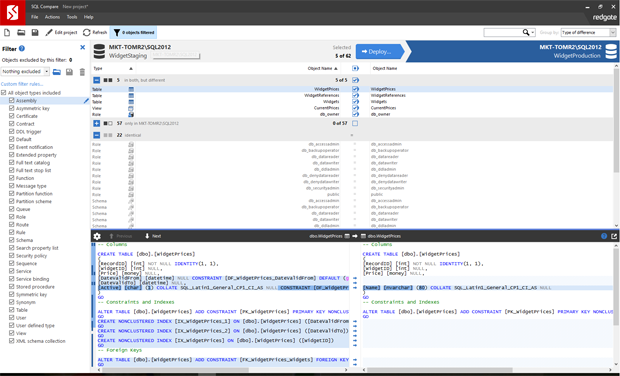Open saved filter via blue folder icon
Image resolution: width=620 pixels, height=376 pixels.
point(57,72)
